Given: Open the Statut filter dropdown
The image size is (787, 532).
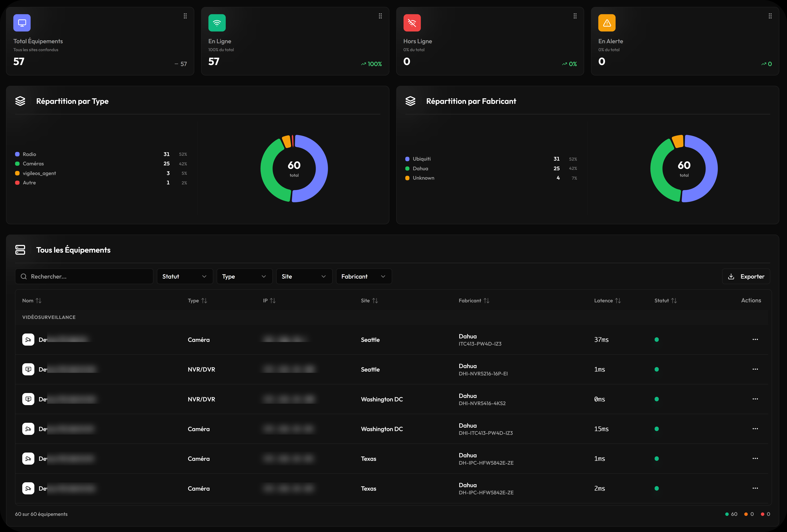Looking at the screenshot, I should (x=185, y=276).
